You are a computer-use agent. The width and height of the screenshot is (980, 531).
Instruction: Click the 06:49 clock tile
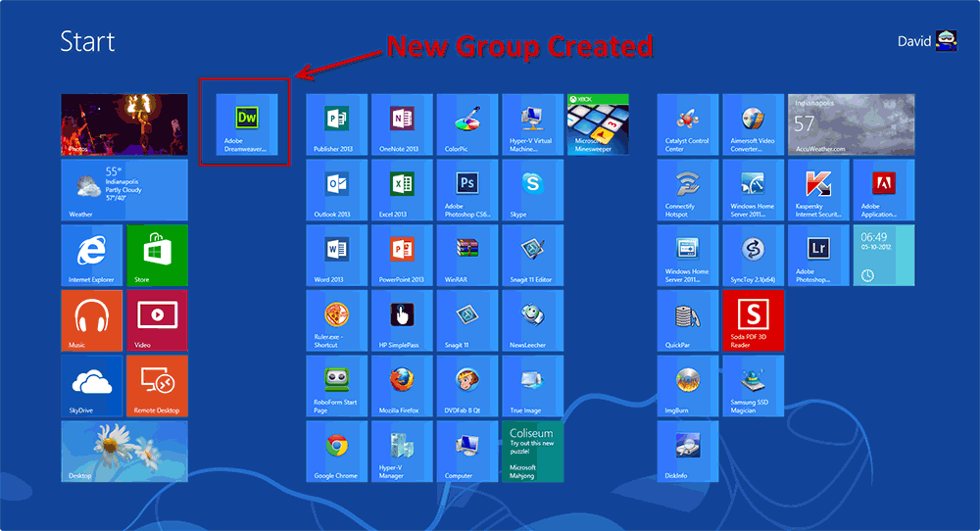tap(884, 256)
